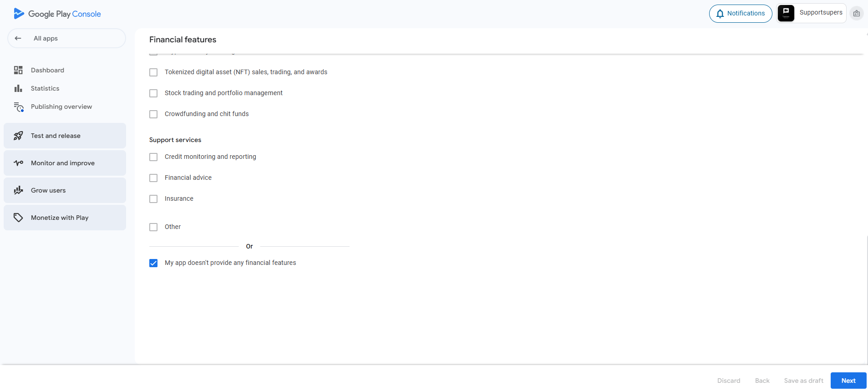Click the Google Play Console logo
Screen dimensions: 868x391
[x=57, y=14]
